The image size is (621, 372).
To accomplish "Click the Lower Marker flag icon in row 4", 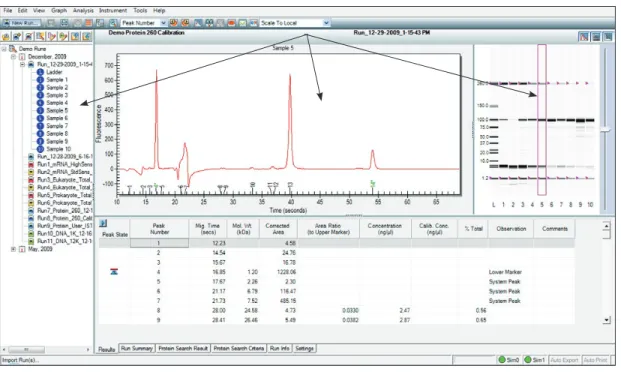I will [114, 272].
